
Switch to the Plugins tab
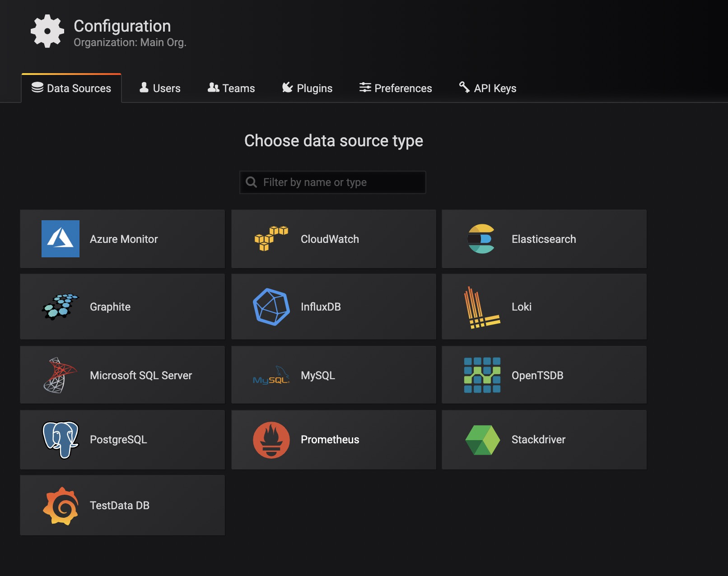(x=307, y=88)
